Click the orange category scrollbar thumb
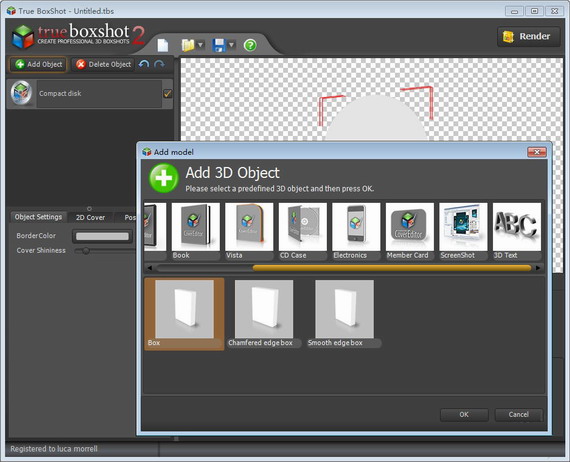 tap(392, 268)
